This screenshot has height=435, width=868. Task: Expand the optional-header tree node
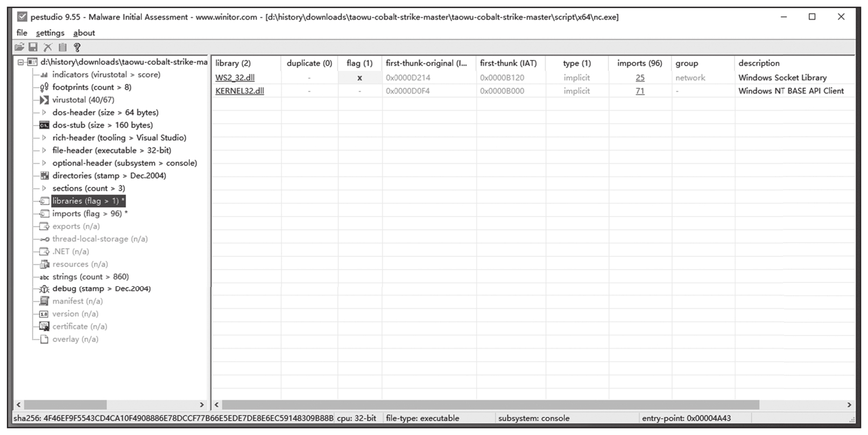tap(44, 163)
